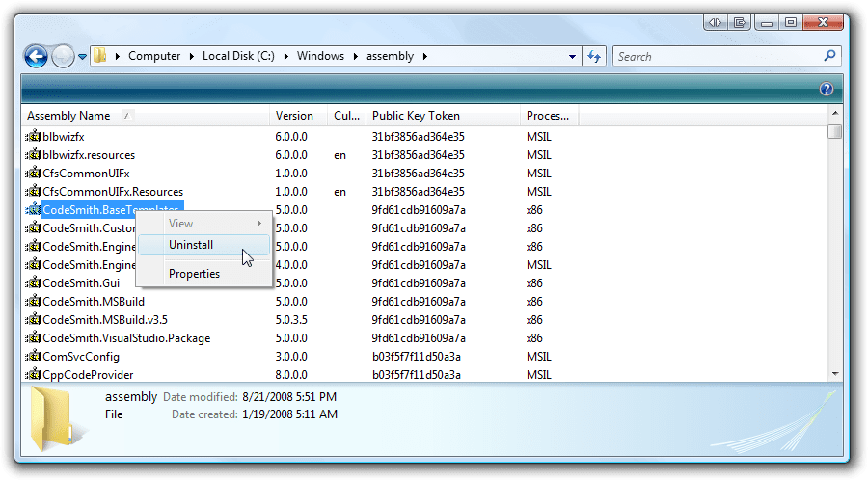
Task: Click the CfsCommonUIFx assembly icon
Action: pos(33,173)
